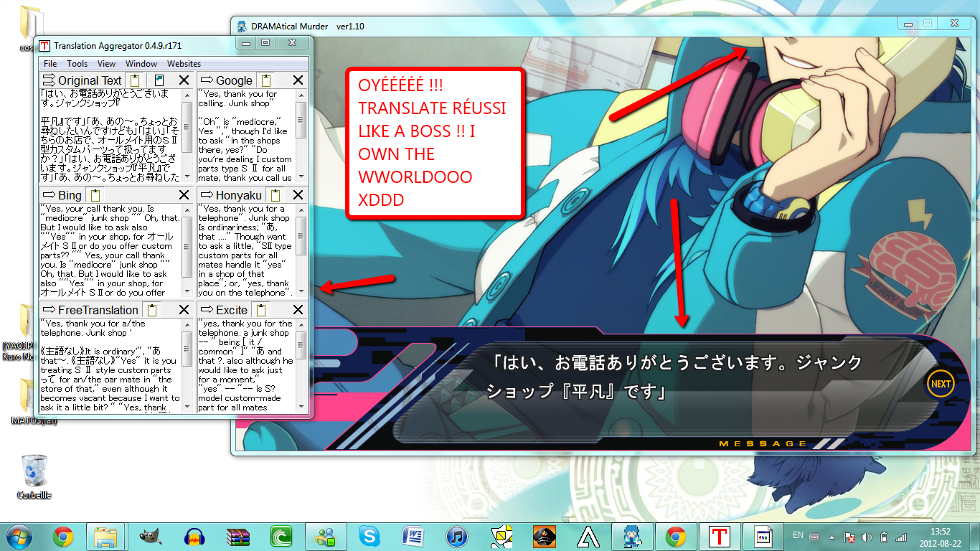
Task: Click the DRAMAtical Murder window title icon
Action: point(241,27)
